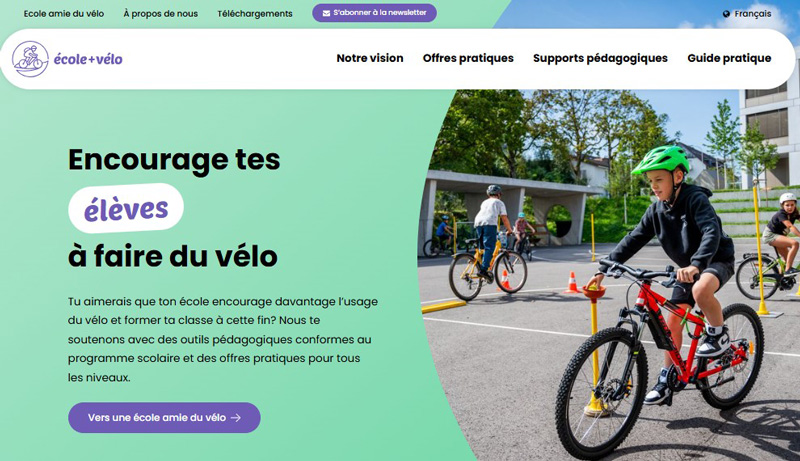Go to À propos de nous
This screenshot has height=461, width=800.
click(x=161, y=14)
